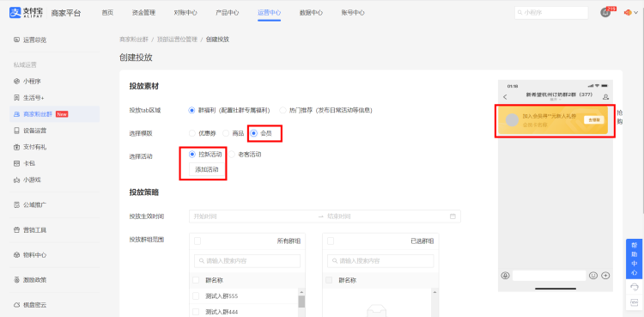
Task: Click scrollbar thumb in 所有群组 list
Action: click(x=301, y=302)
